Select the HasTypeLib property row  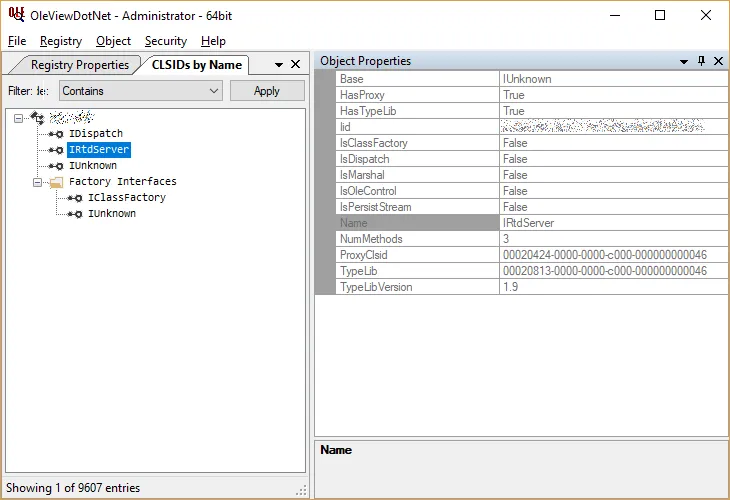[531, 111]
